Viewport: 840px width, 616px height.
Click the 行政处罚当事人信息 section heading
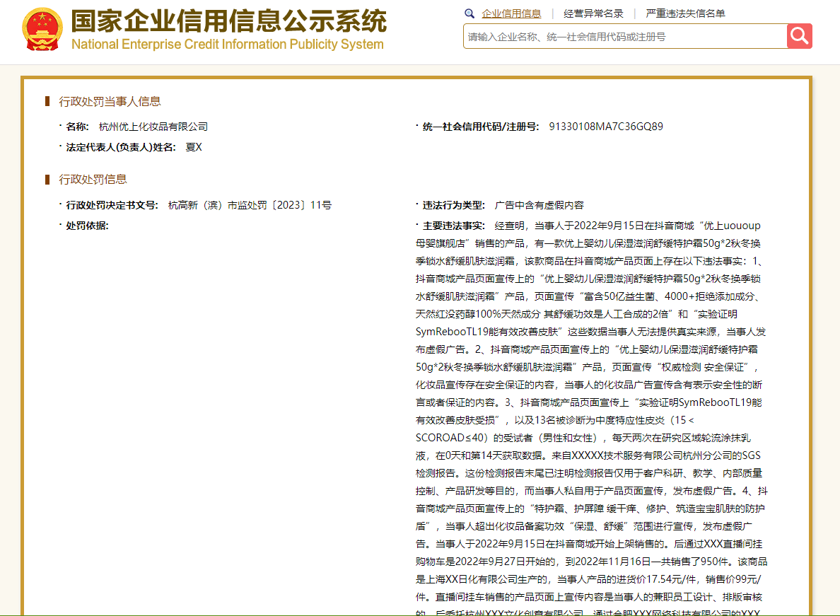[110, 101]
